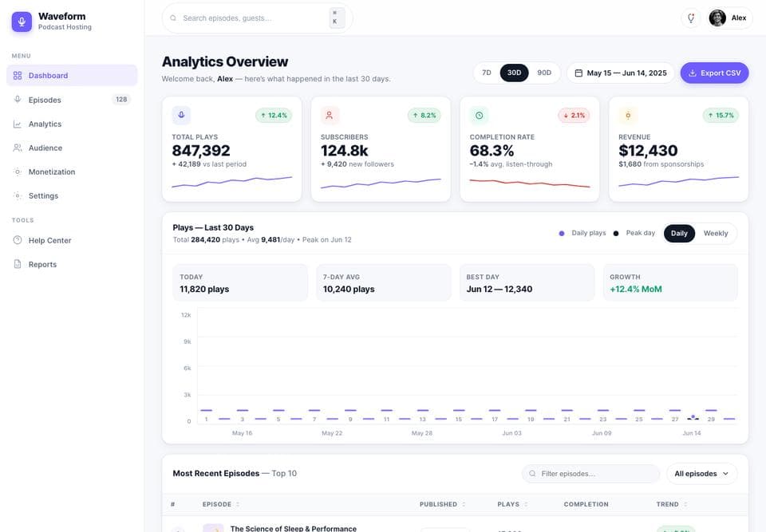Click the ⌘K shortcut badge in search
Viewport: 766px width, 532px height.
pyautogui.click(x=337, y=18)
